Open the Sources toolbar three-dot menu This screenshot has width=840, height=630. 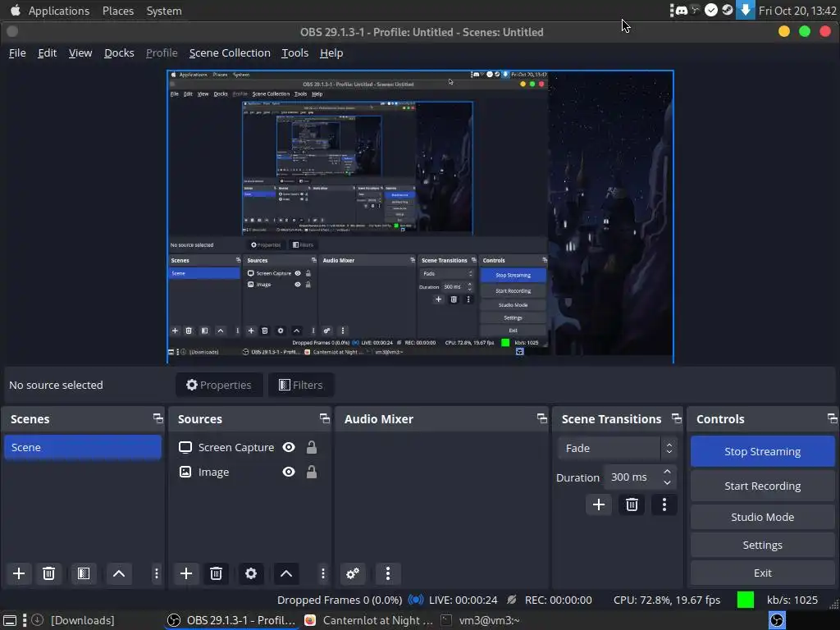pos(323,573)
